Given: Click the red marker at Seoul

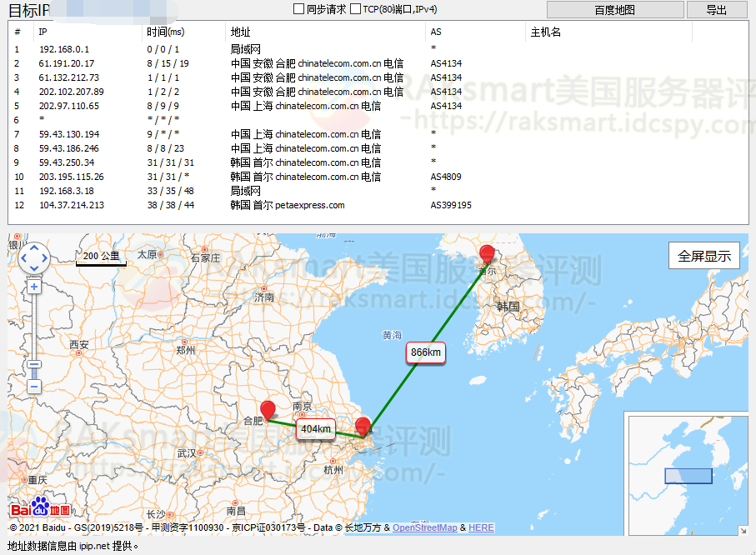Looking at the screenshot, I should click(487, 254).
